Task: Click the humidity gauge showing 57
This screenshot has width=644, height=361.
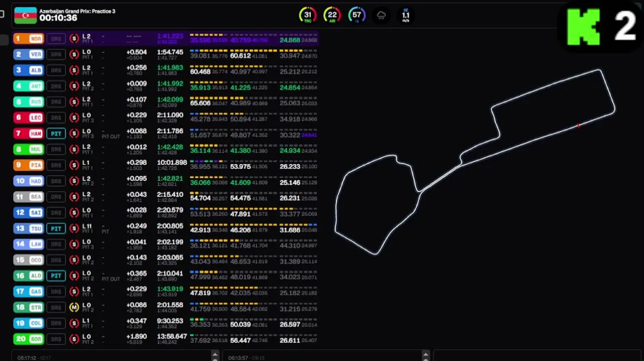Action: (357, 15)
